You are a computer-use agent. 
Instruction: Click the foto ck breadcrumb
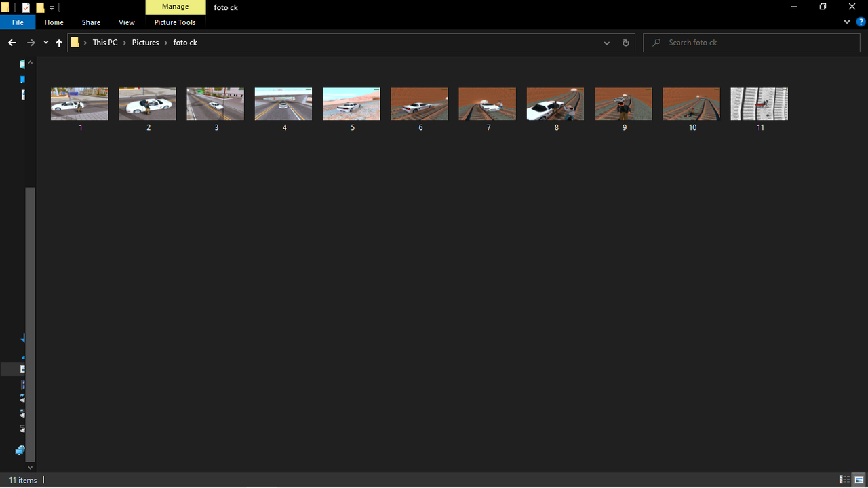tap(185, 43)
